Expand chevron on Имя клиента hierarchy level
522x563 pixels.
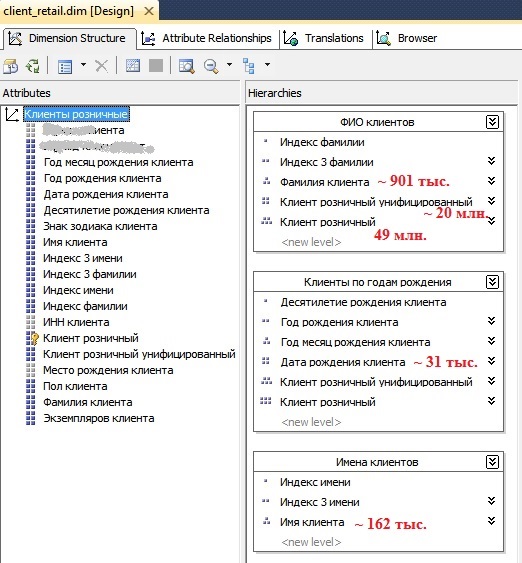pyautogui.click(x=491, y=521)
